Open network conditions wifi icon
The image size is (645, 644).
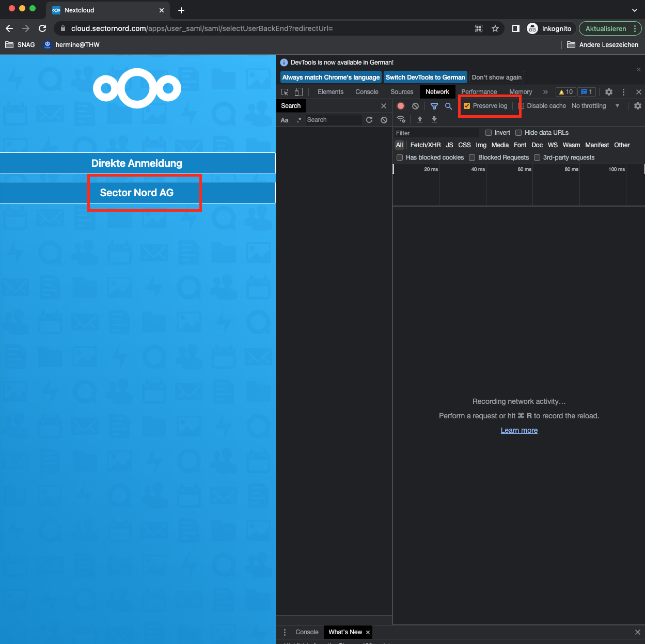pos(401,119)
